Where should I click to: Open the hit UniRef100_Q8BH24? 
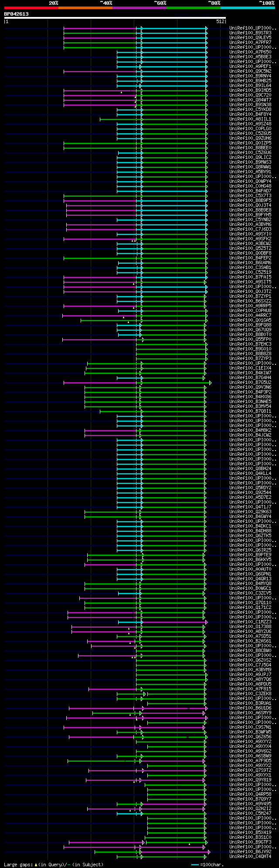click(250, 469)
